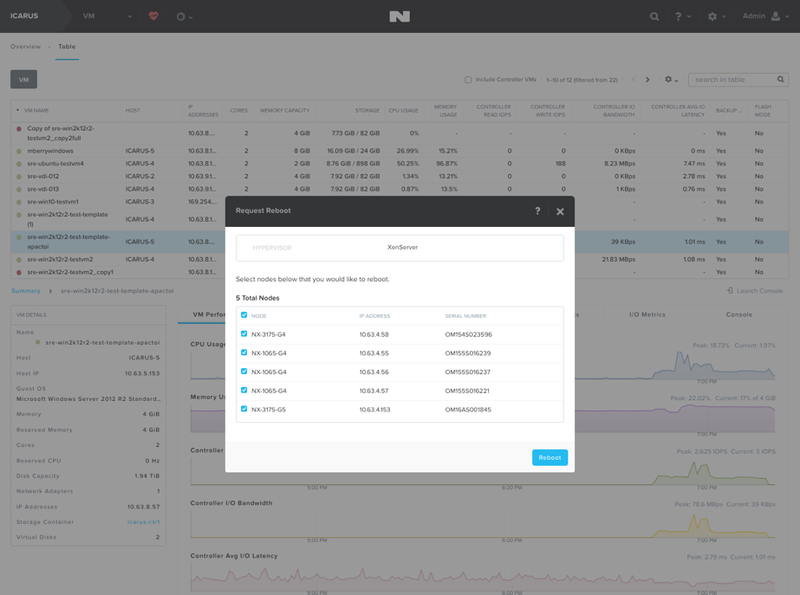Toggle the select-all NODE header checkbox
The height and width of the screenshot is (595, 800).
click(244, 315)
